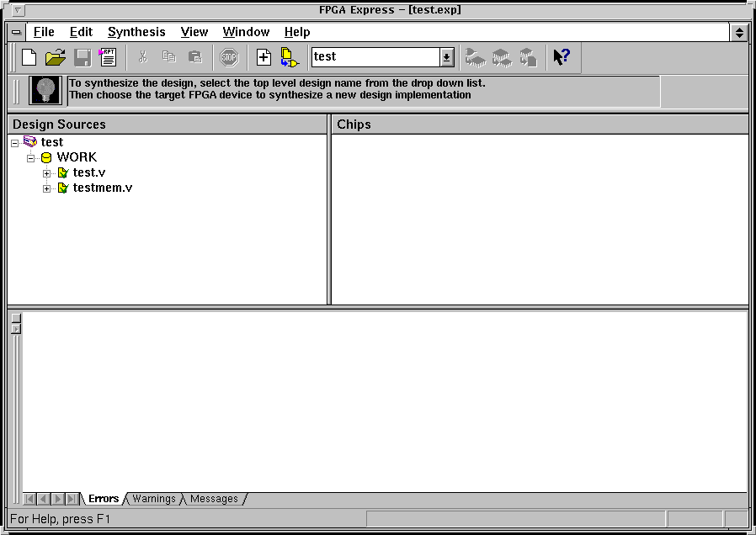756x535 pixels.
Task: Select the test project label
Action: click(x=52, y=142)
